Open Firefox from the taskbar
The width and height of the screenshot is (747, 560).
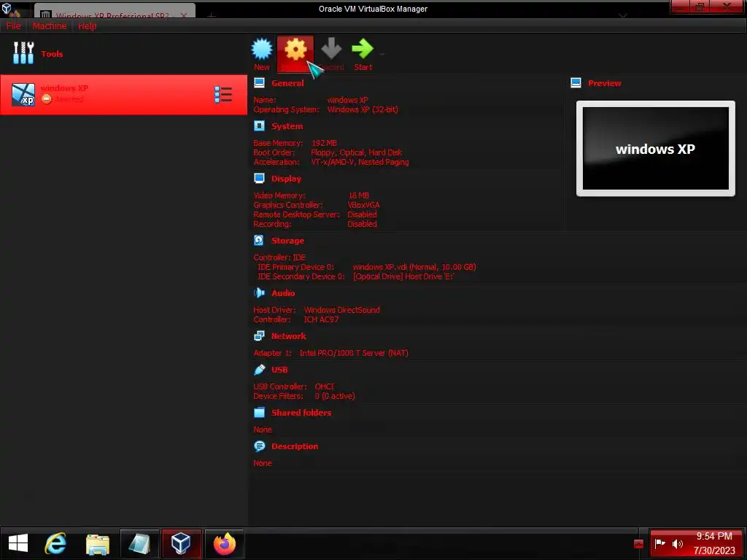225,543
